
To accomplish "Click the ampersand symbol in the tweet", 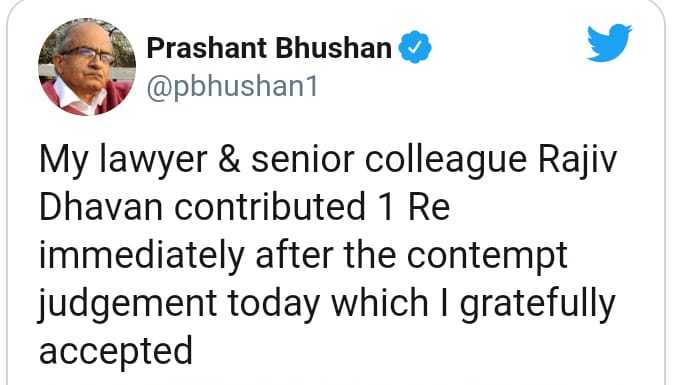I will pos(229,159).
